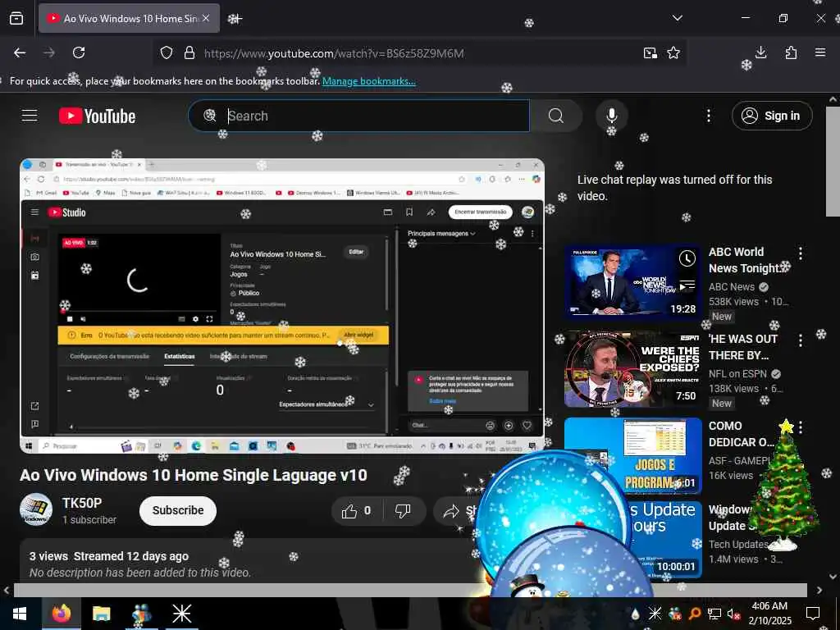
Task: Open COMO DEDICAR video title
Action: pyautogui.click(x=742, y=434)
